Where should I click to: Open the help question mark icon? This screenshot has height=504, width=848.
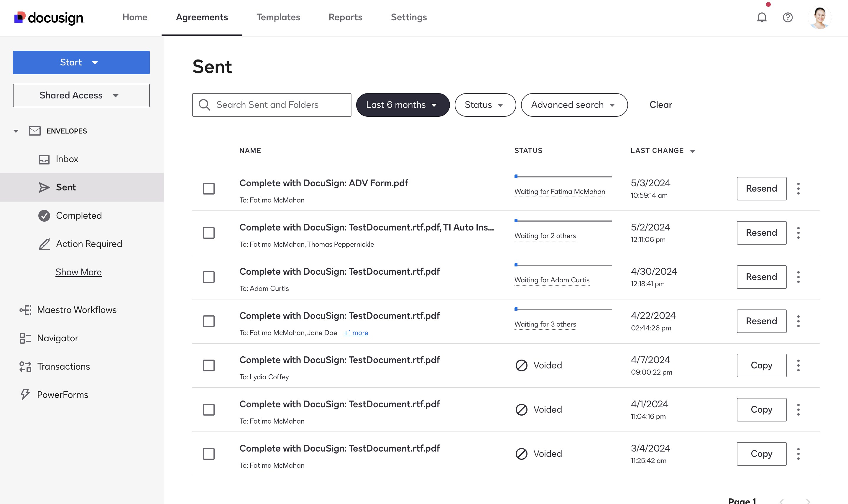click(x=788, y=17)
